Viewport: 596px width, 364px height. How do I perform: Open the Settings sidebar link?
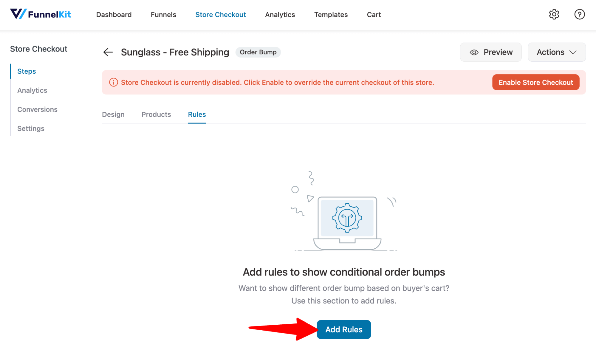point(30,128)
